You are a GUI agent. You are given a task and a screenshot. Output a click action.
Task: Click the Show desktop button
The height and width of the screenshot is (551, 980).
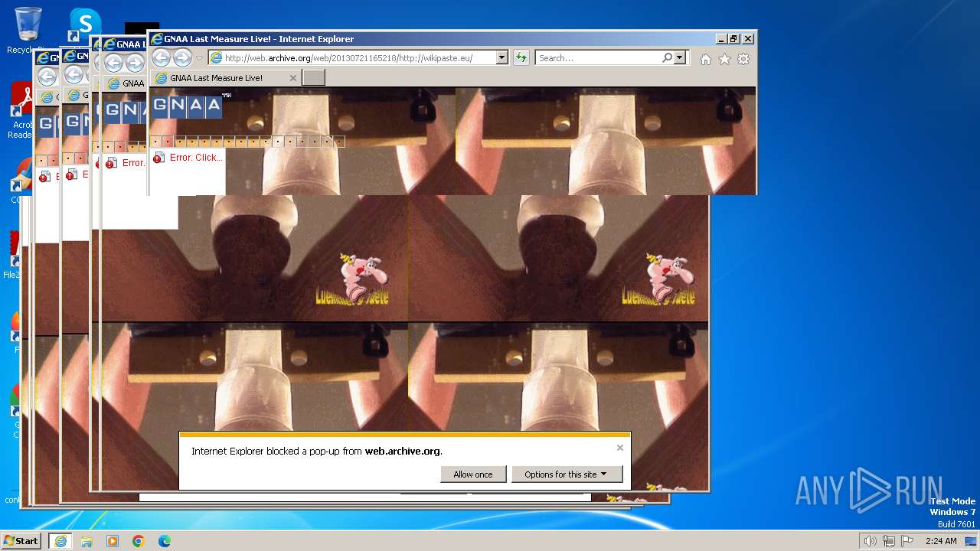(x=971, y=541)
